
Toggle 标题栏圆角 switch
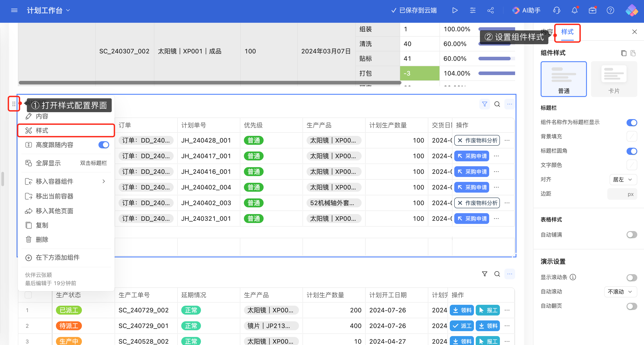click(631, 151)
